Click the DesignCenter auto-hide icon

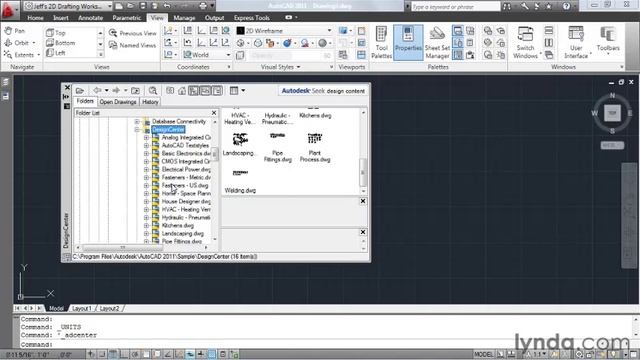(67, 97)
